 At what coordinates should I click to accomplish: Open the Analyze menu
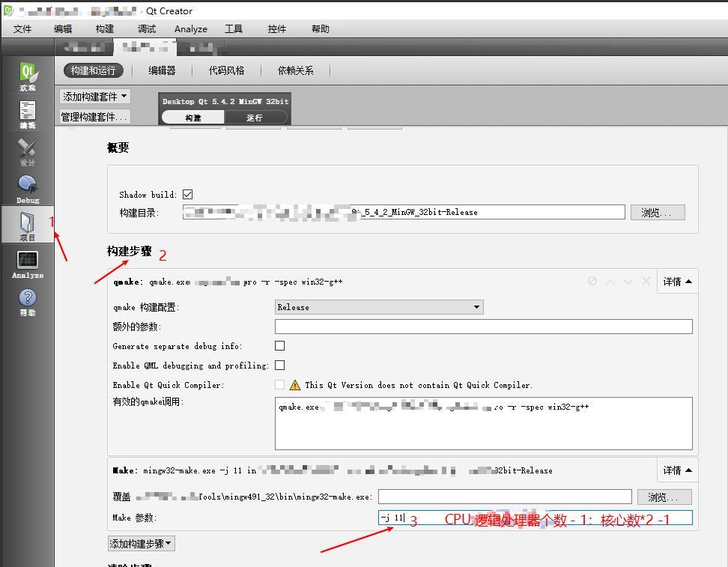click(x=191, y=28)
